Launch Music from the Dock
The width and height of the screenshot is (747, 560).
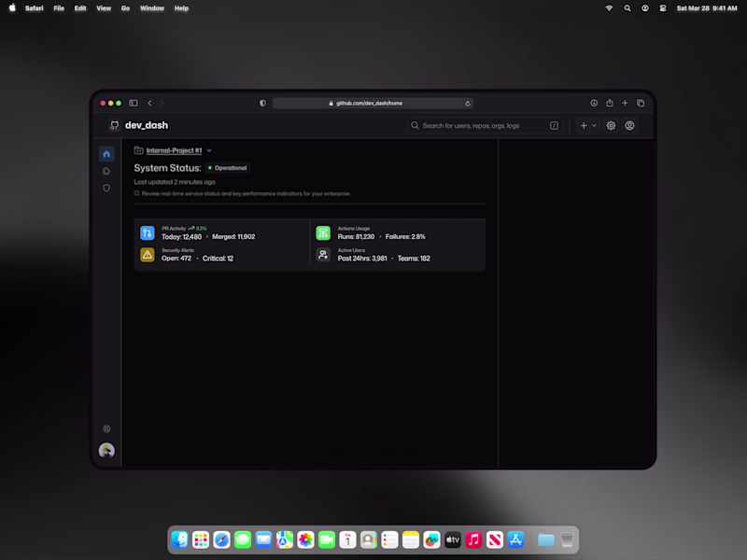point(473,539)
